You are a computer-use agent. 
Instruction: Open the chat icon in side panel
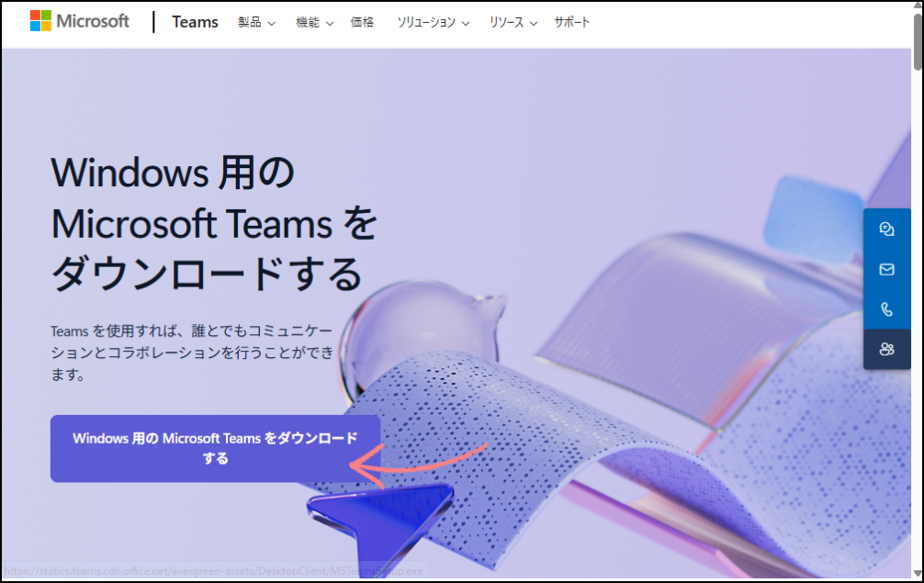click(x=886, y=230)
